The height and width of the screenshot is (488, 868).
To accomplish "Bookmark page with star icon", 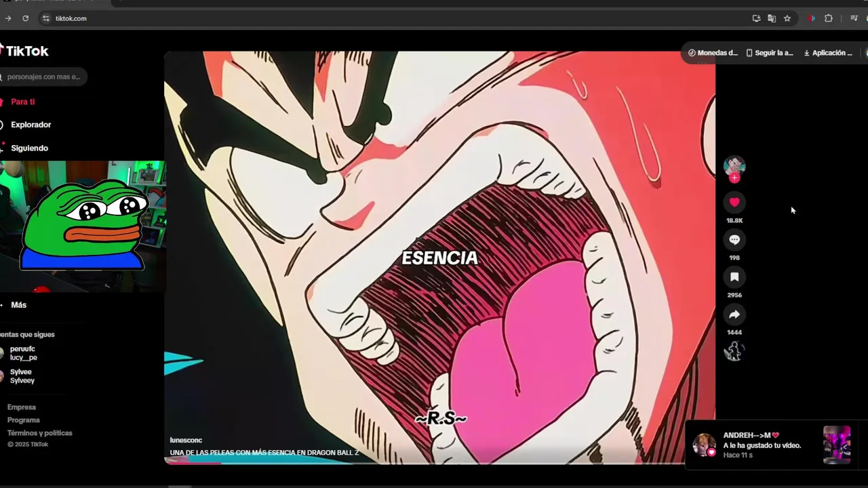I will pyautogui.click(x=787, y=18).
